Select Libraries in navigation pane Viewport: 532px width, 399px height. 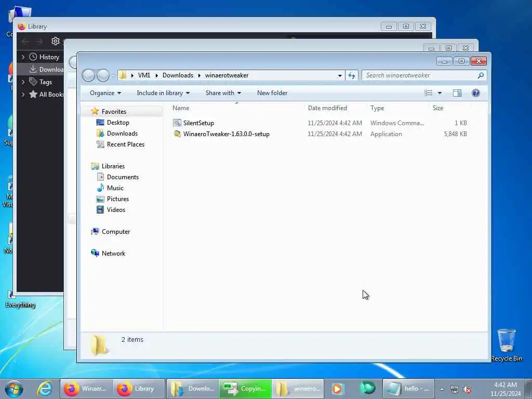[113, 166]
